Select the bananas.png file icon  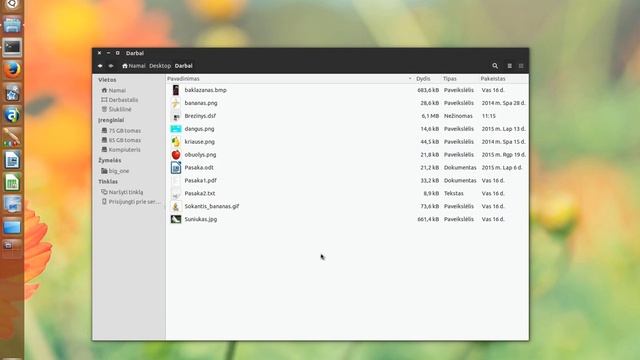[x=176, y=103]
